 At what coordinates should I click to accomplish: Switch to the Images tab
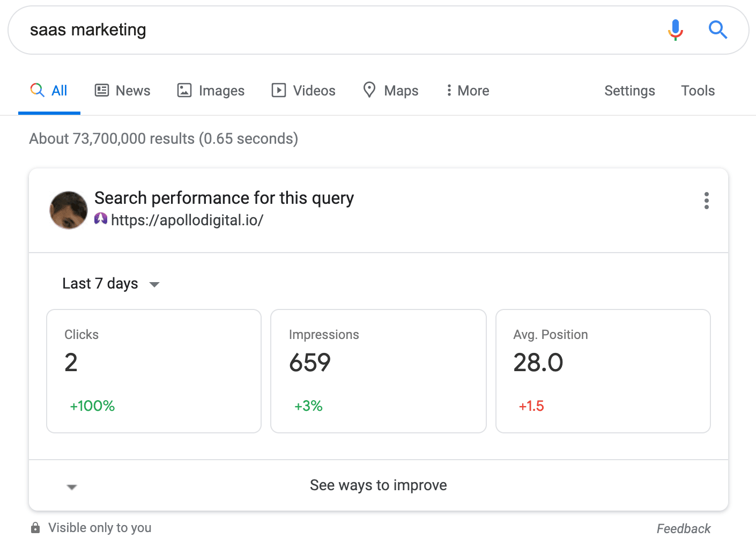211,91
